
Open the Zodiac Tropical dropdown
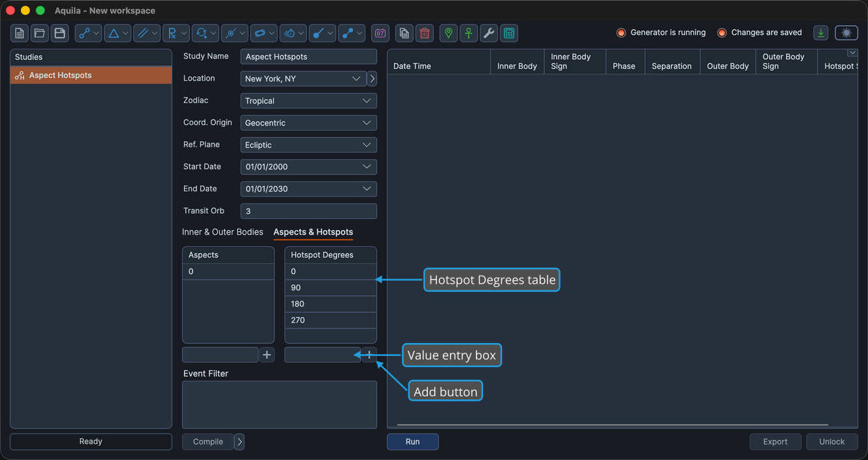tap(308, 101)
